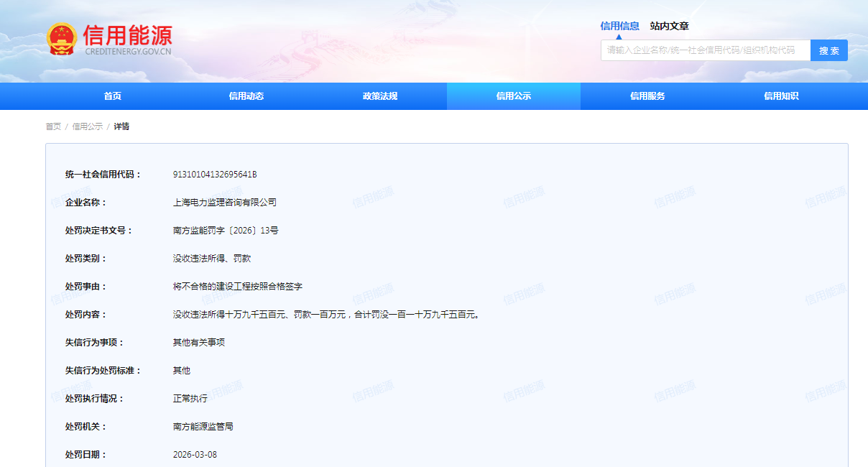
Task: Click the 首页 breadcrumb link
Action: click(53, 126)
